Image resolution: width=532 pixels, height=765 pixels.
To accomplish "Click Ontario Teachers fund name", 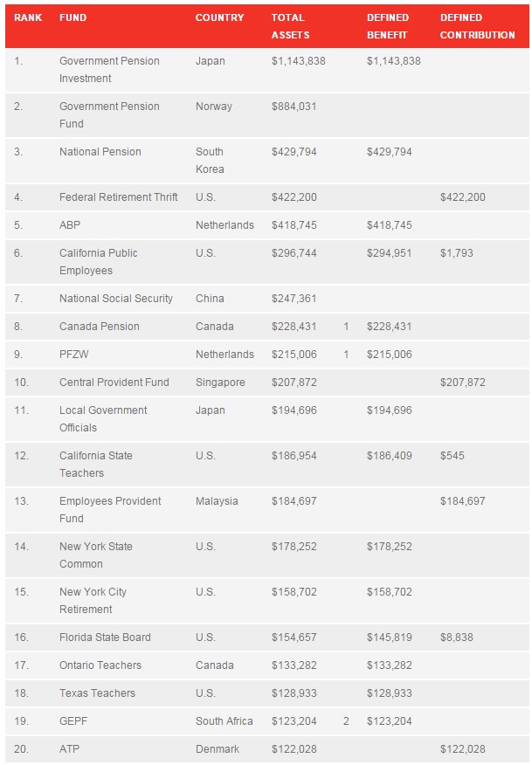I will [x=100, y=665].
